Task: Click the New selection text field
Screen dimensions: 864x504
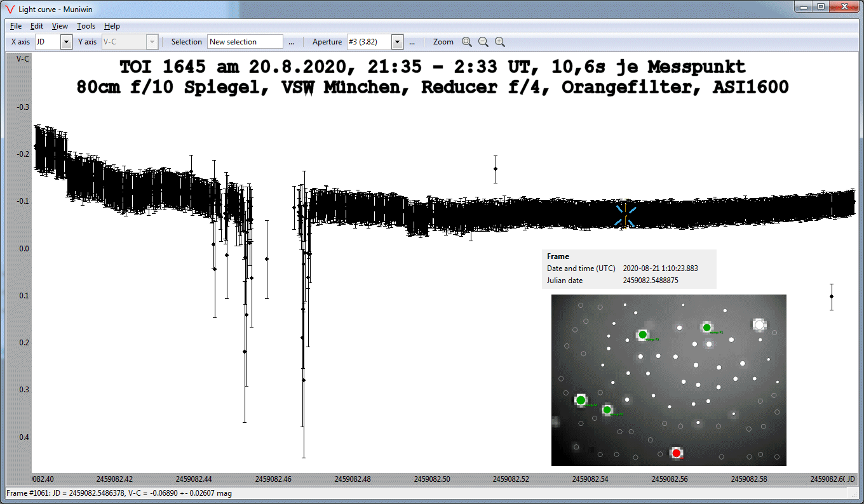Action: (x=245, y=42)
